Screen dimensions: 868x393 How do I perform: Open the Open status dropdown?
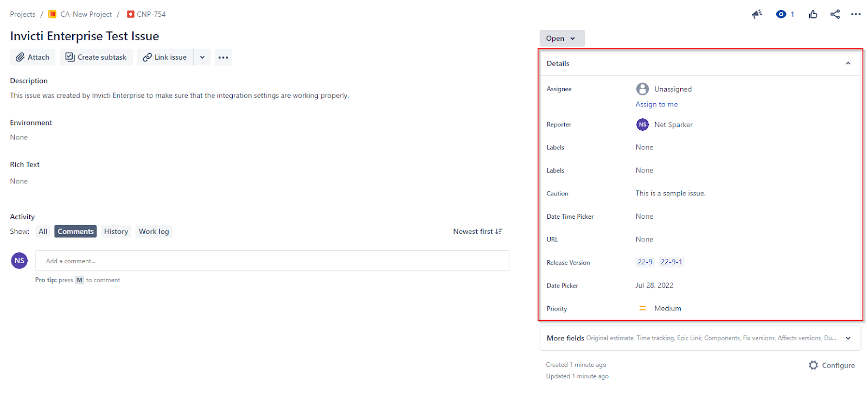pyautogui.click(x=562, y=38)
